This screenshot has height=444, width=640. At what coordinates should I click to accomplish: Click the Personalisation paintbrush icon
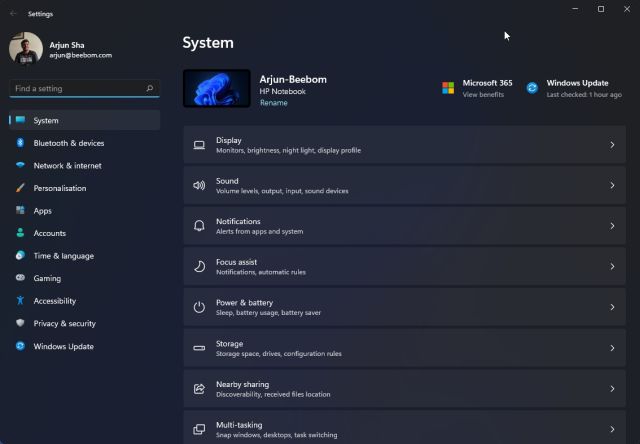click(x=20, y=188)
